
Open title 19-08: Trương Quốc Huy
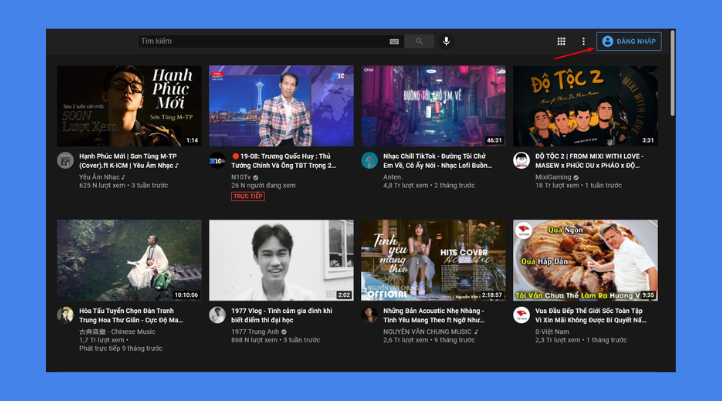point(284,161)
